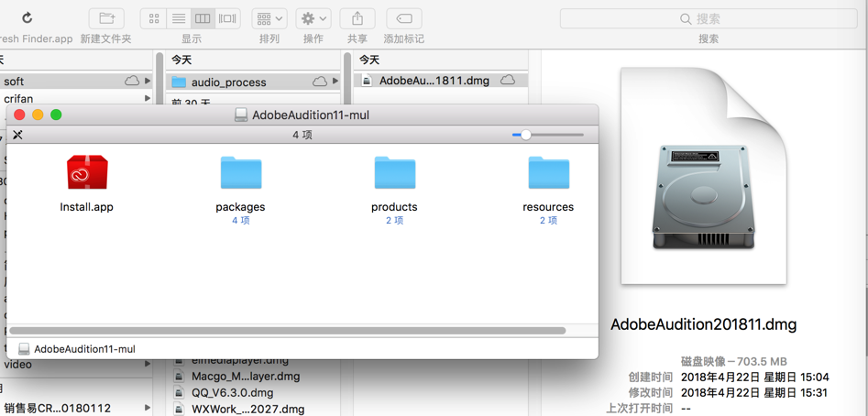868x416 pixels.
Task: Expand the crifan folder arrow
Action: coord(148,98)
